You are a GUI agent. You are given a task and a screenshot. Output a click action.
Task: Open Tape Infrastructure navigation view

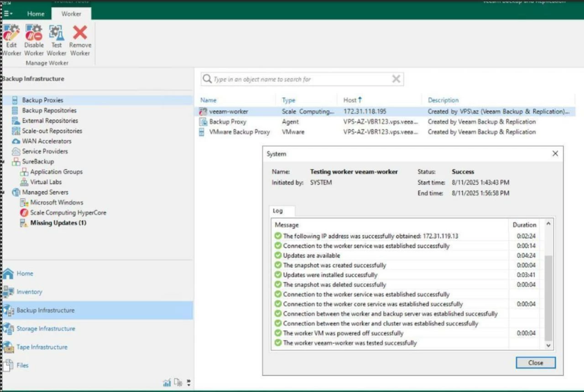42,347
